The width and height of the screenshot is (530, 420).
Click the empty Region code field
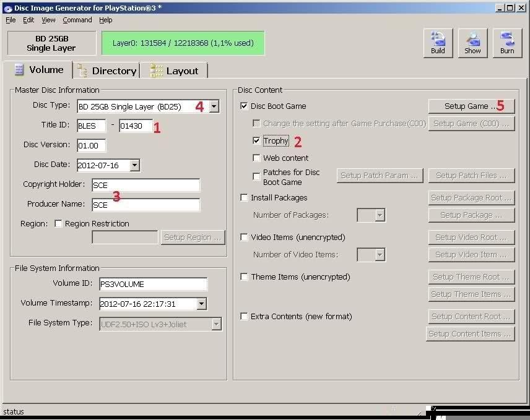click(124, 238)
